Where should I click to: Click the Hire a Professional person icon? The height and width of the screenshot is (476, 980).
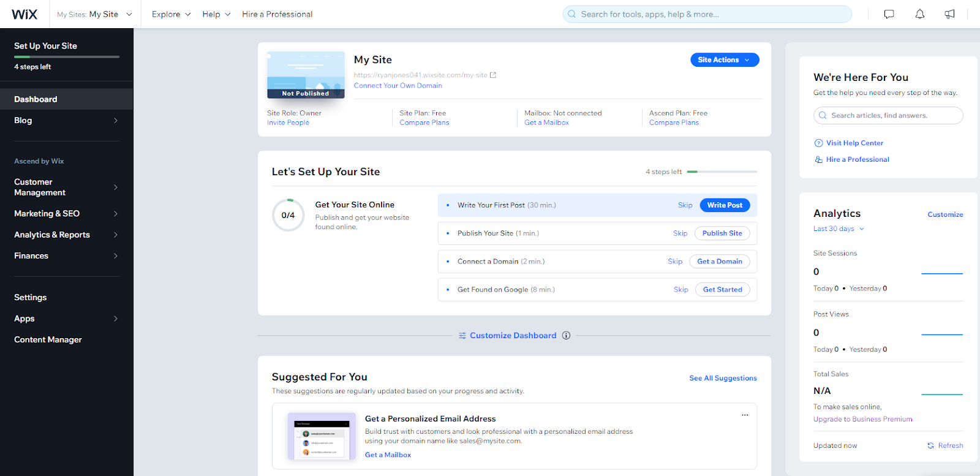pyautogui.click(x=818, y=159)
